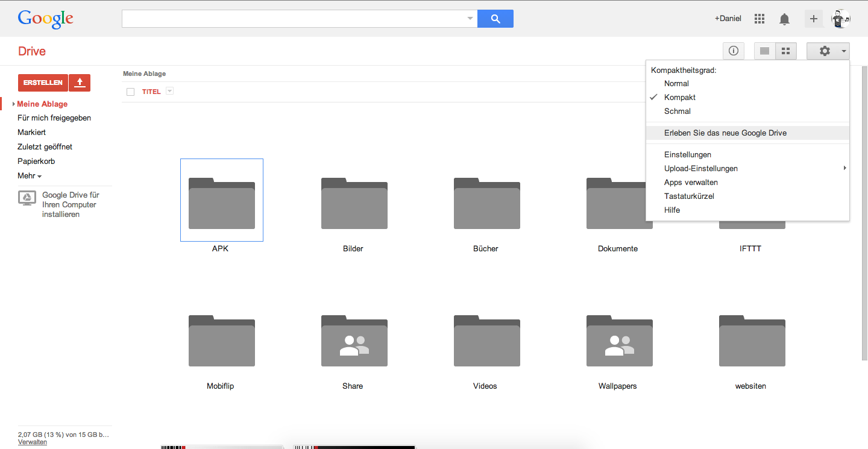This screenshot has width=868, height=449.
Task: Switch to list view icon
Action: 764,51
